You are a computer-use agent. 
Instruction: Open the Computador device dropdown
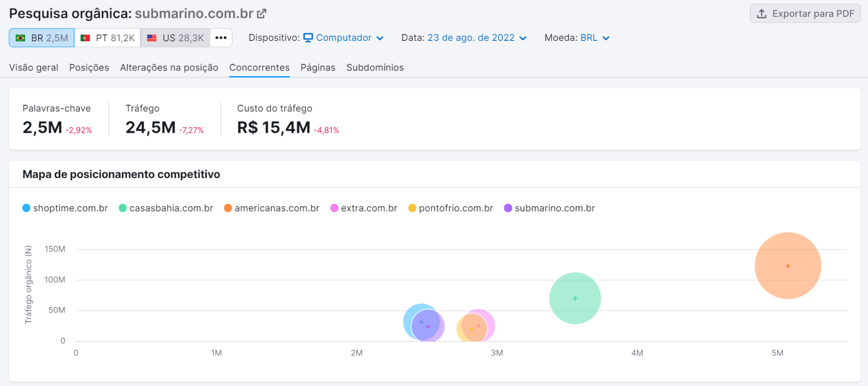(x=343, y=38)
